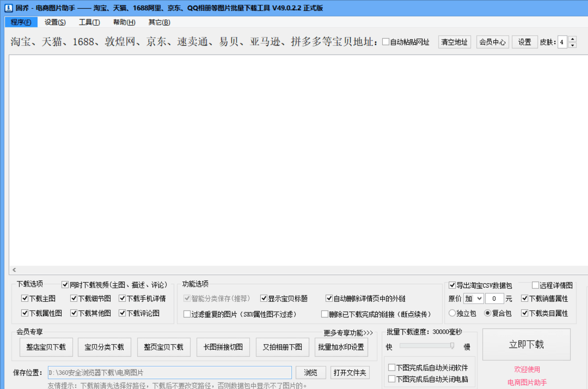Open 批量加水印设置
Screen dimensions: 588x389
pyautogui.click(x=341, y=347)
